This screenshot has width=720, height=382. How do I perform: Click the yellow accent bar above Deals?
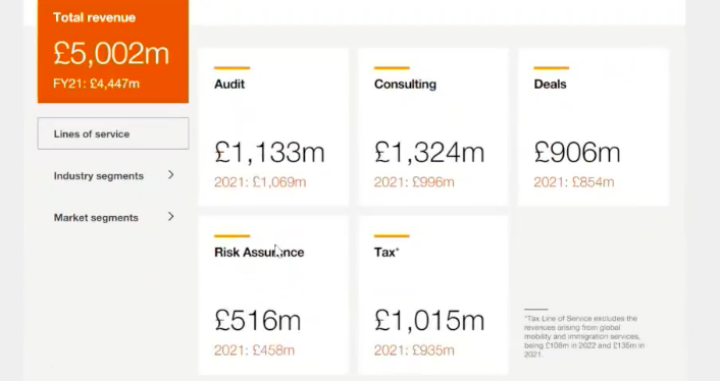pyautogui.click(x=551, y=68)
